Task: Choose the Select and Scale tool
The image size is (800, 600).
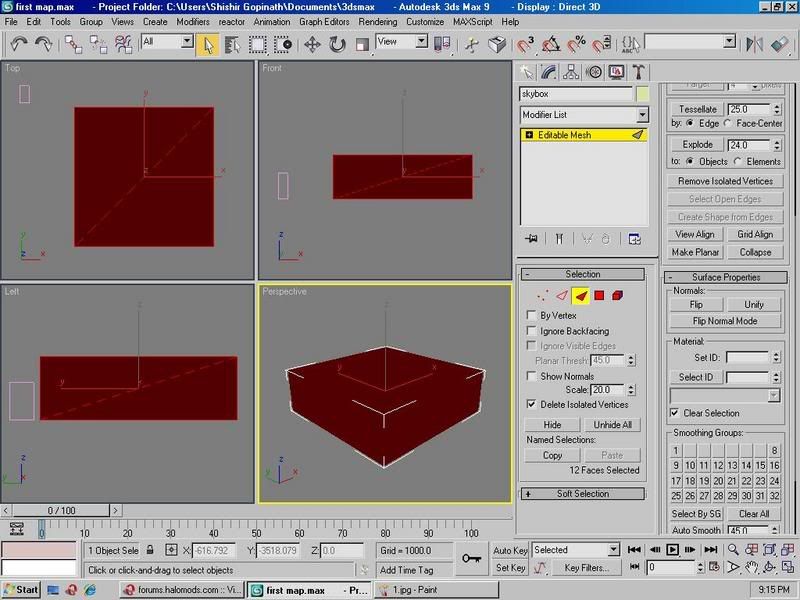Action: click(x=362, y=45)
